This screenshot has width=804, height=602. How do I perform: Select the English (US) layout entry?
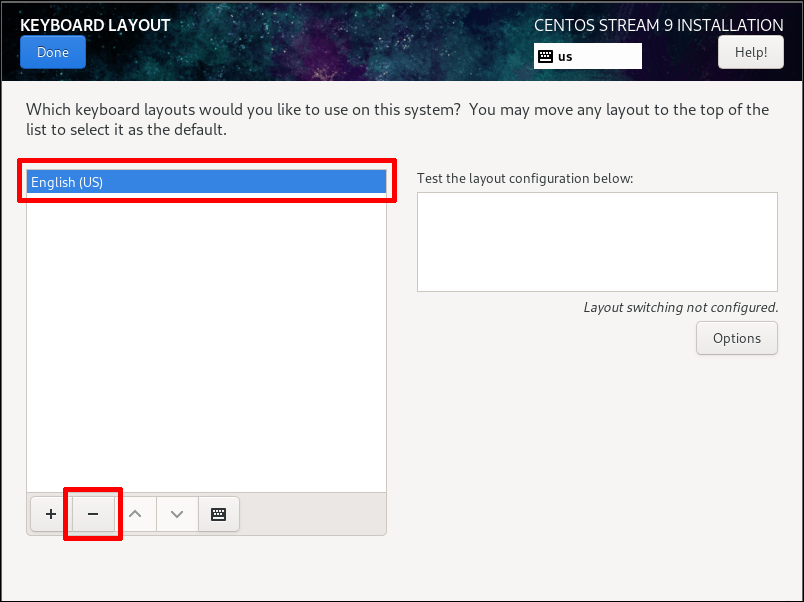coord(206,182)
